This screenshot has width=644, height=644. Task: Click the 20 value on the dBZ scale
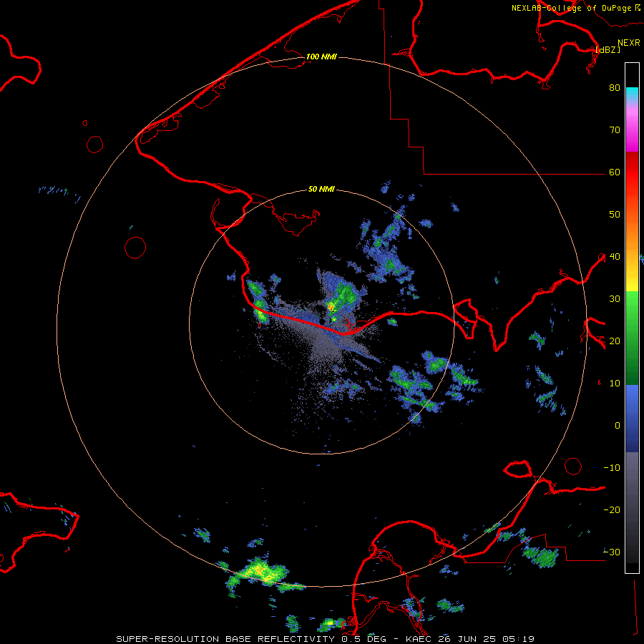(x=615, y=341)
